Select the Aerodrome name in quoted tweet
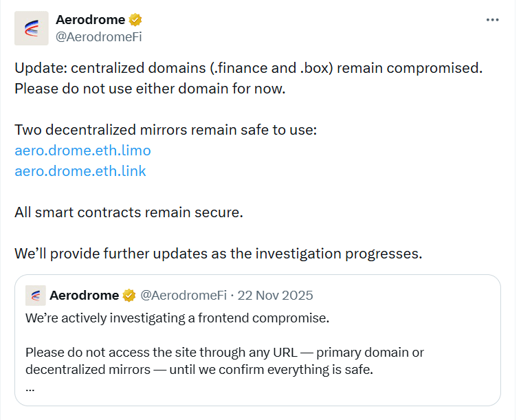 pyautogui.click(x=84, y=296)
